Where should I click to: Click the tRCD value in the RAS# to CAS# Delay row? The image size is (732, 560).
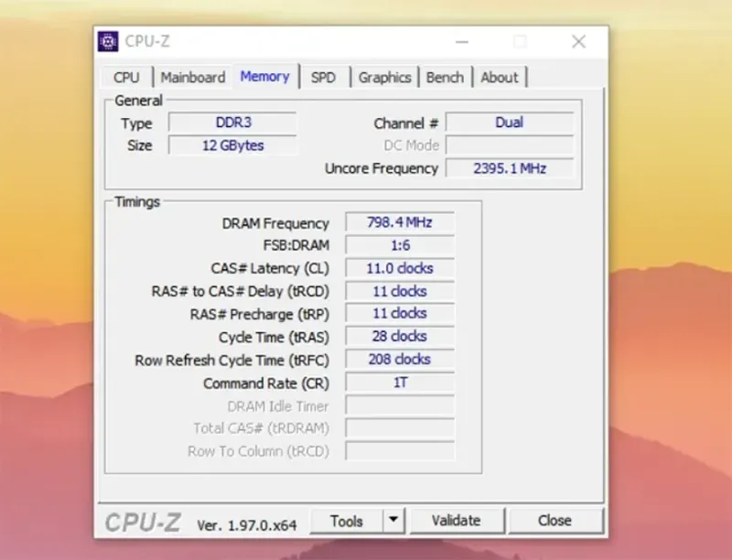pyautogui.click(x=400, y=291)
